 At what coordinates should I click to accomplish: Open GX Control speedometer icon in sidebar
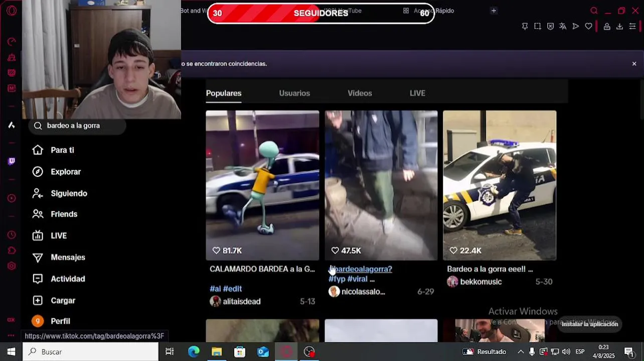coord(12,42)
